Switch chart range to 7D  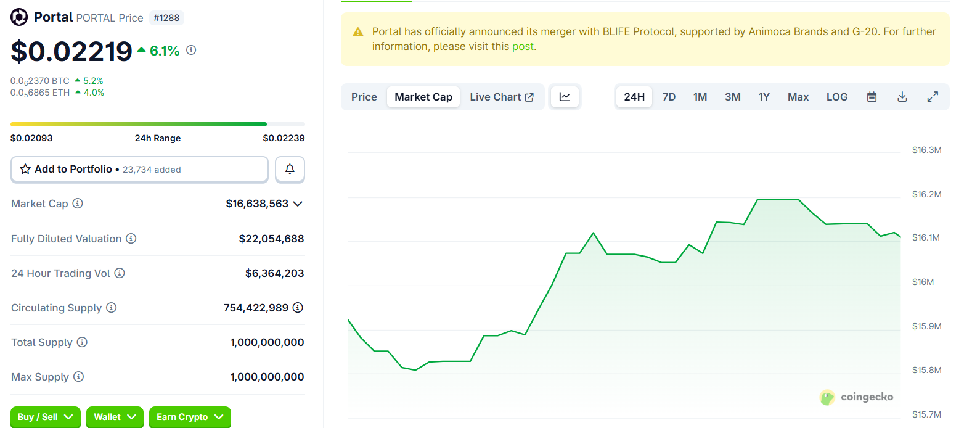[x=669, y=97]
